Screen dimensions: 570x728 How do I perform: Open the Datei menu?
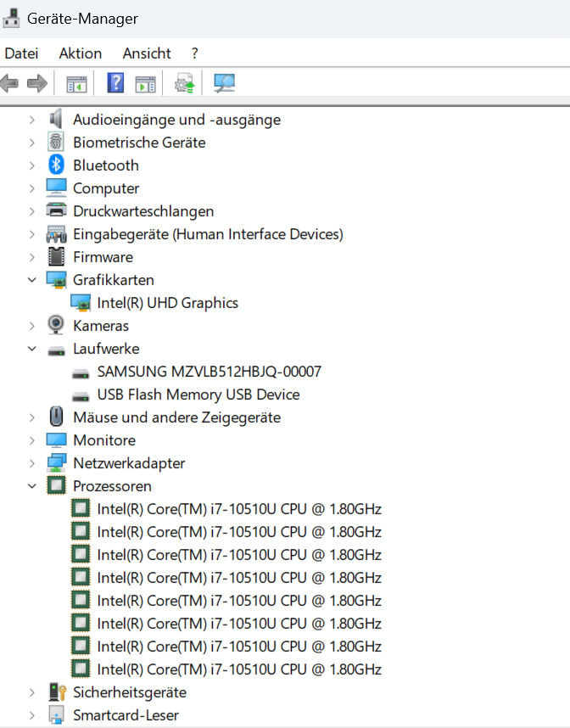click(x=21, y=53)
